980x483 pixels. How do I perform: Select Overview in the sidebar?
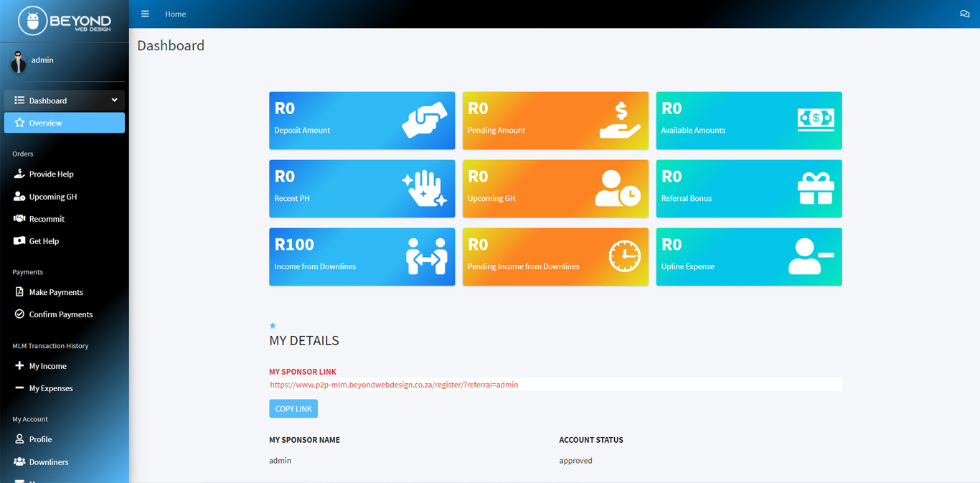coord(45,123)
